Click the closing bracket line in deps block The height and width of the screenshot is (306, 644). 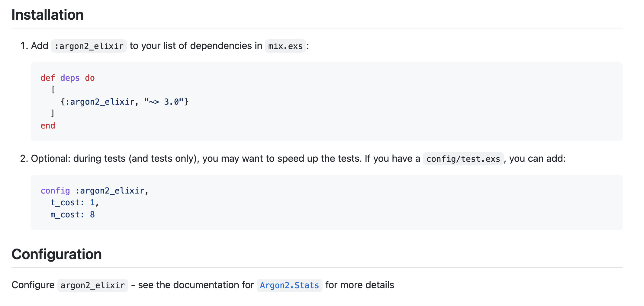click(53, 114)
